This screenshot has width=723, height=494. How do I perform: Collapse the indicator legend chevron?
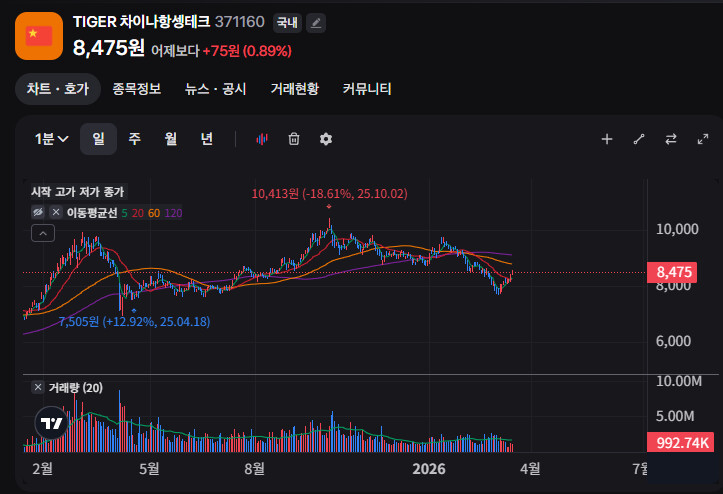[x=43, y=233]
